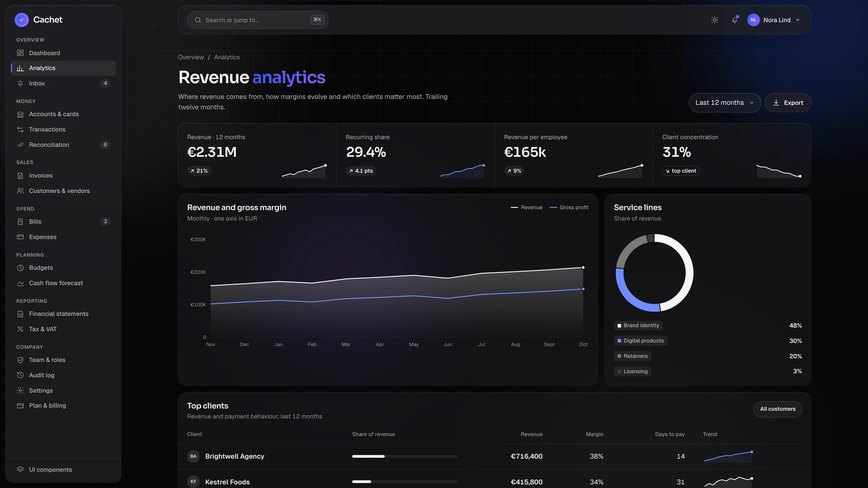Click the Bills receipt icon
The height and width of the screenshot is (488, 868).
(x=20, y=222)
